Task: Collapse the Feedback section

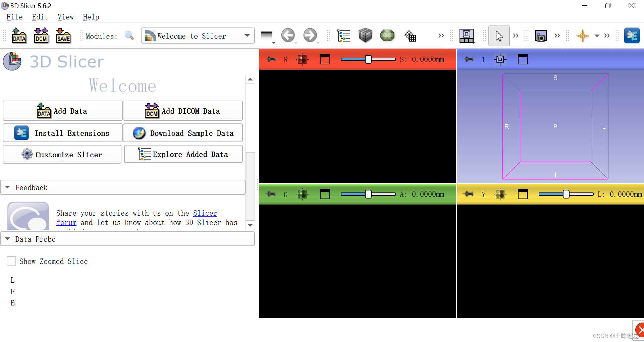Action: point(123,187)
